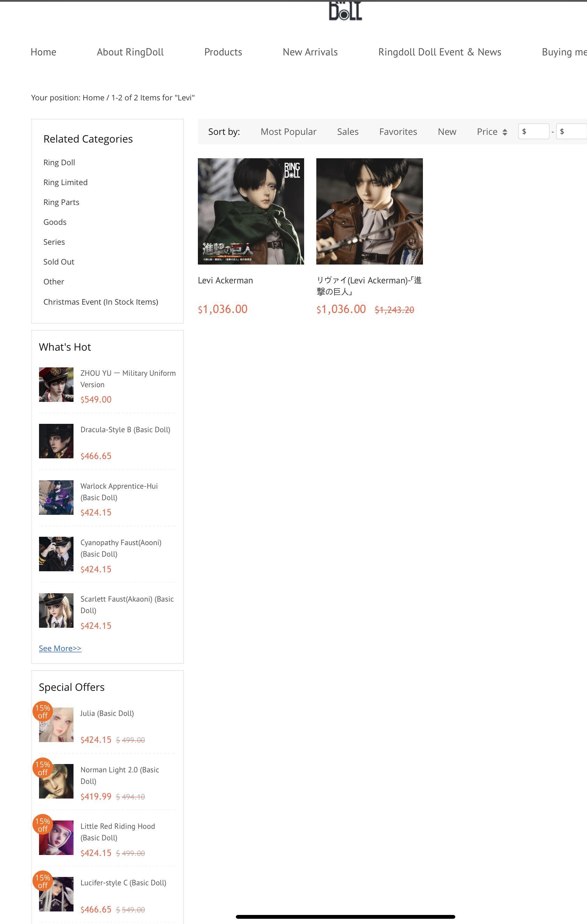Open About RingDoll menu item

(x=130, y=52)
